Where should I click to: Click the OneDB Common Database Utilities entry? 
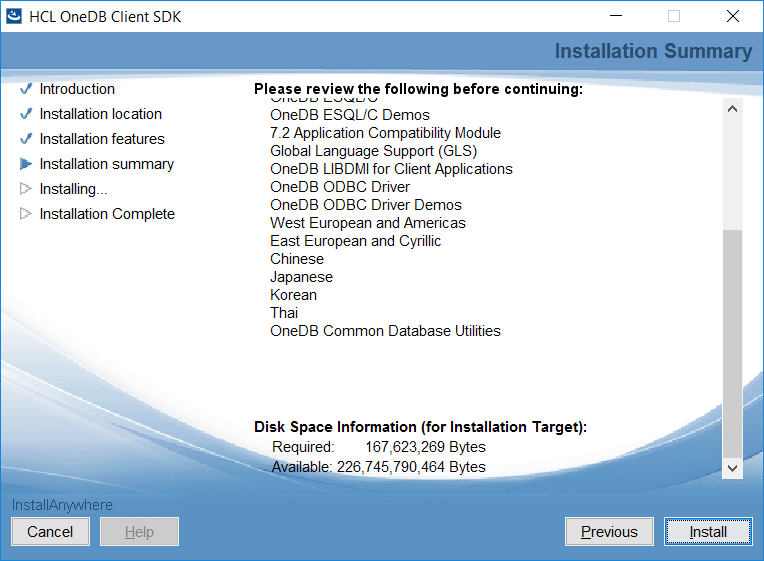[385, 331]
